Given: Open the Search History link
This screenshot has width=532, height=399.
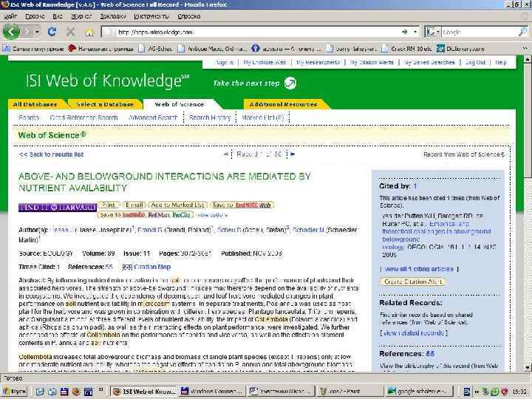Looking at the screenshot, I should point(210,117).
